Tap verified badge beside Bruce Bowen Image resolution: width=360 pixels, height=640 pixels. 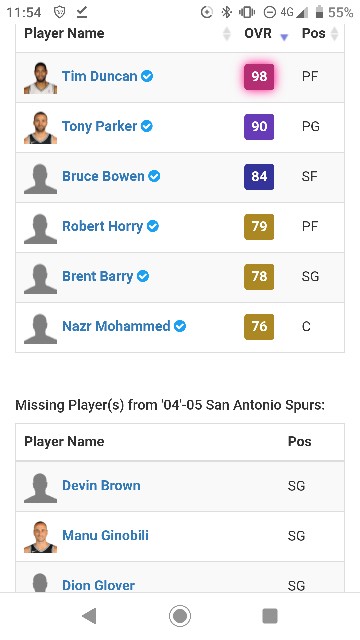(x=154, y=176)
